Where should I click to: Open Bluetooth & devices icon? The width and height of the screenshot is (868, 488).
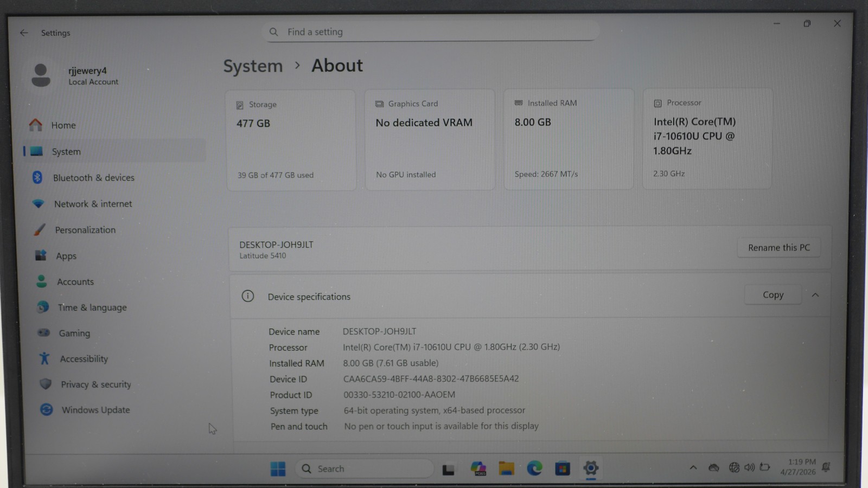pyautogui.click(x=37, y=177)
